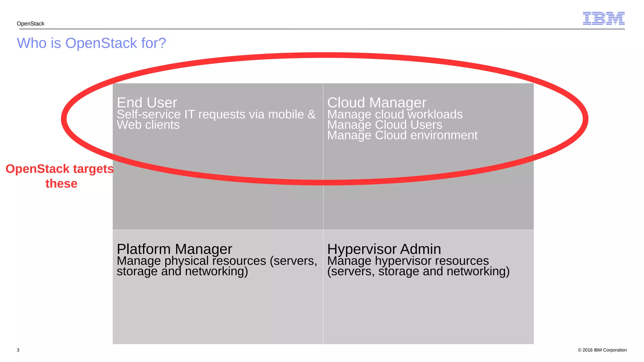This screenshot has width=644, height=362.
Task: Select the 'Who is OpenStack for?' title
Action: (x=91, y=43)
